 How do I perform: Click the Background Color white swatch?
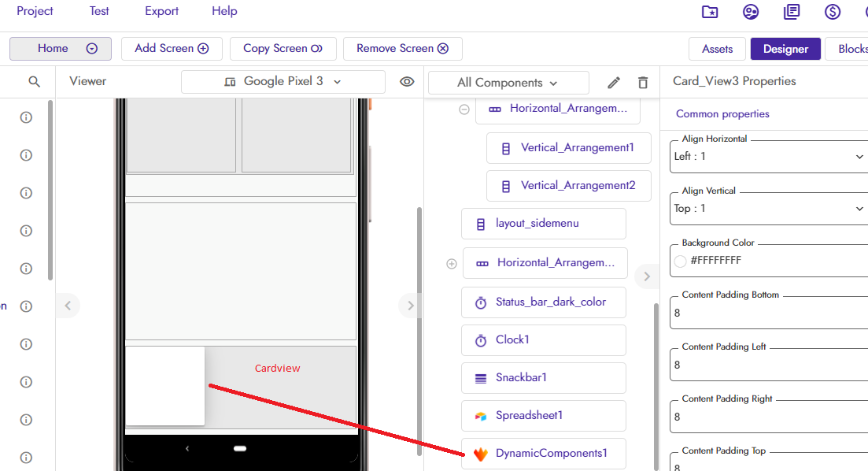point(681,261)
